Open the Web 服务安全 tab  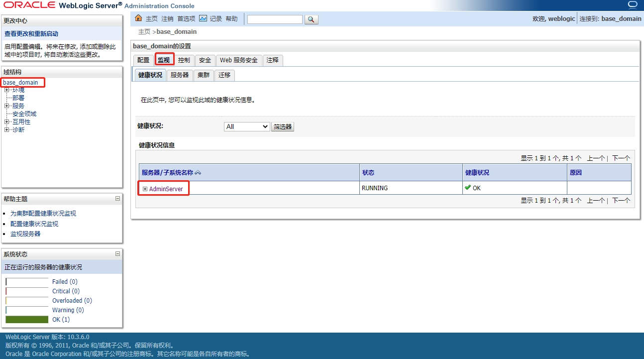pos(239,60)
